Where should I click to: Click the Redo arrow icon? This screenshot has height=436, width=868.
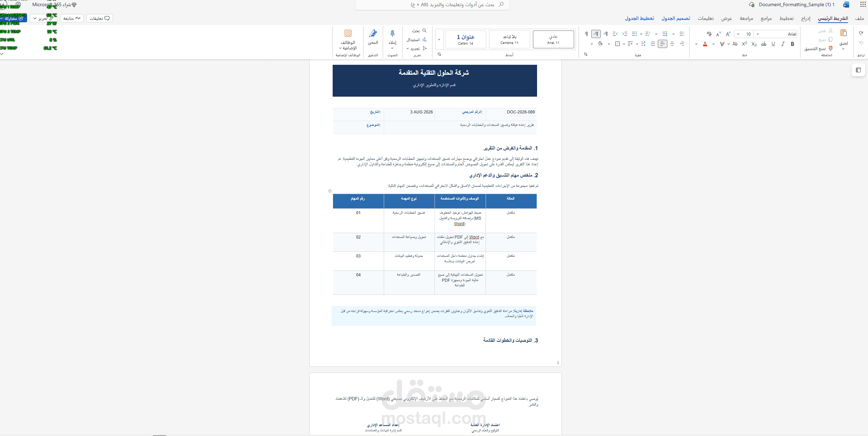click(861, 33)
